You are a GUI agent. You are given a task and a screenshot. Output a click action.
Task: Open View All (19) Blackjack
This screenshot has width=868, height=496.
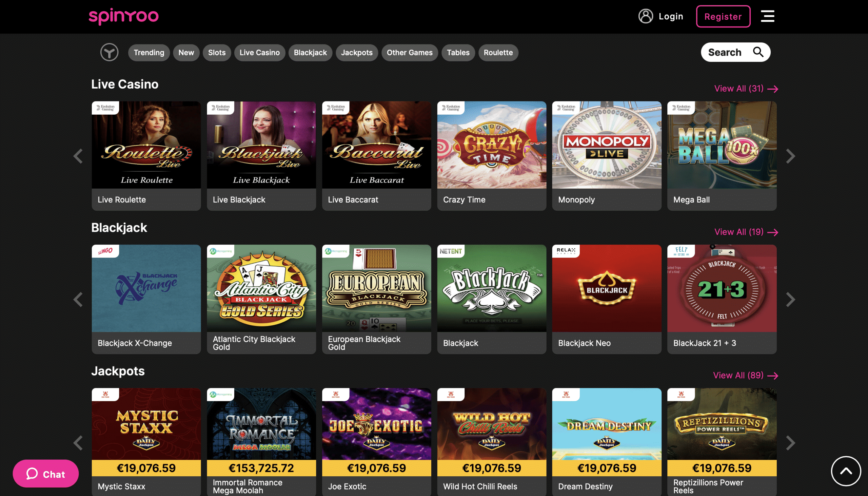746,232
